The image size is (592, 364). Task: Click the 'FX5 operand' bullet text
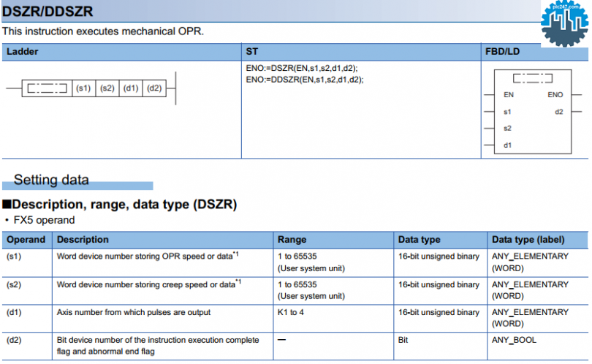44,220
